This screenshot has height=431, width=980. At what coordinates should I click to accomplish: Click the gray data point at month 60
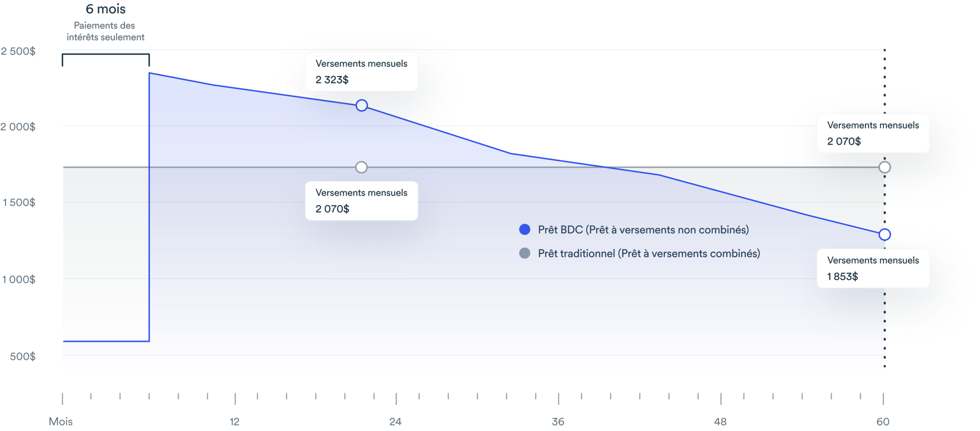click(x=884, y=168)
